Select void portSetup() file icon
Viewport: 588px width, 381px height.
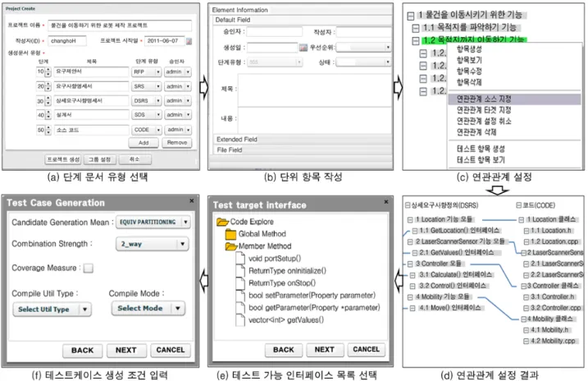(x=240, y=259)
